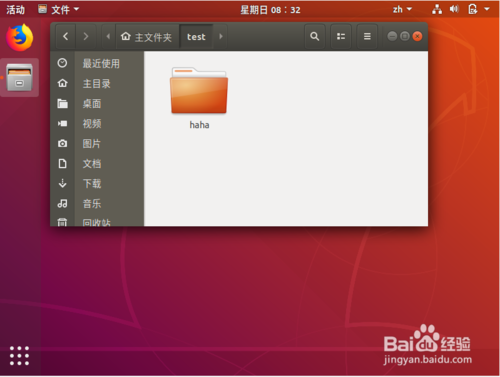The height and width of the screenshot is (377, 500).
Task: Open the clock showing 星期日 08:32
Action: click(270, 10)
